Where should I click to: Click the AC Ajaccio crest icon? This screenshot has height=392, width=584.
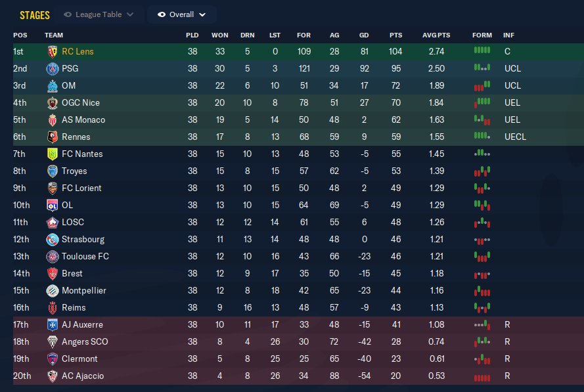(52, 376)
